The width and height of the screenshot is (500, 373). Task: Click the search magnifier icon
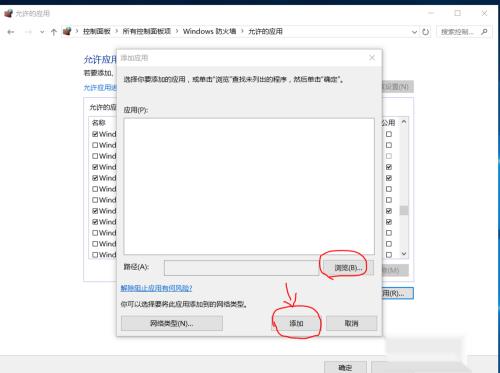(484, 32)
